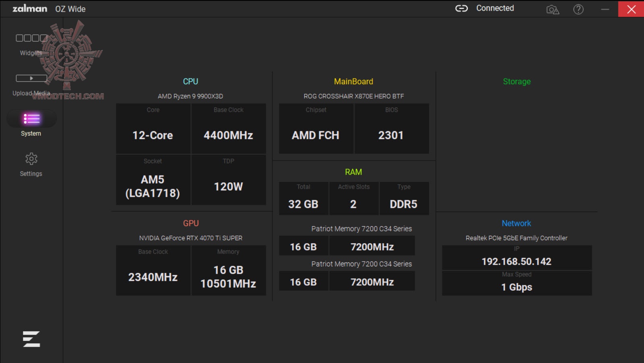Click the second Patriot Memory 7200 C34 Series label
The height and width of the screenshot is (363, 644).
coord(361,264)
